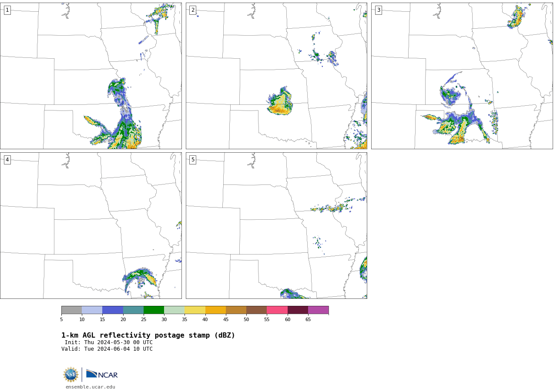The image size is (557, 392).
Task: Open ensemble member 1 reflectivity map
Action: [91, 76]
